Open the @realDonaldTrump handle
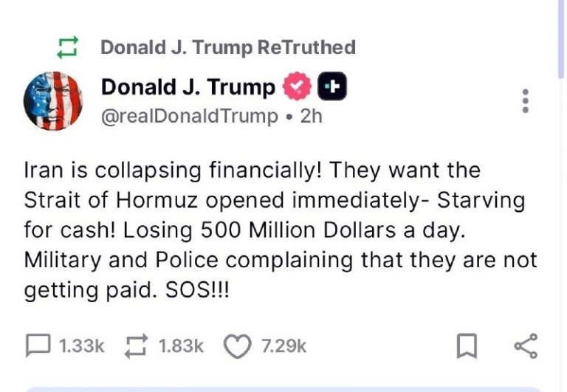 click(190, 117)
